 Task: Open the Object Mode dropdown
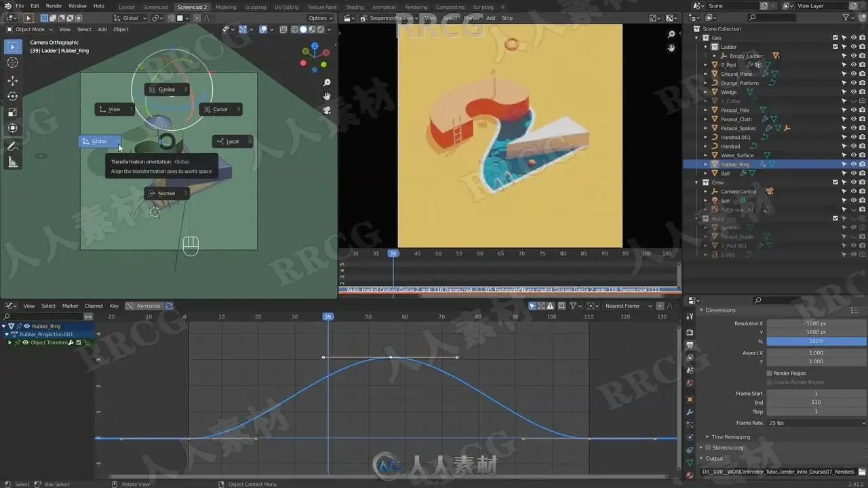coord(29,29)
